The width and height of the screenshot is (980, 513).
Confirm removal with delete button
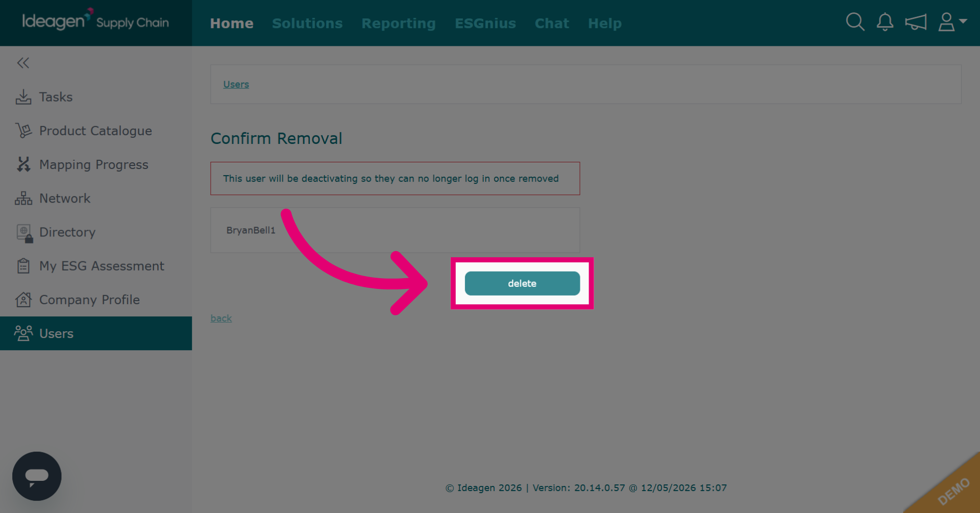click(x=522, y=283)
